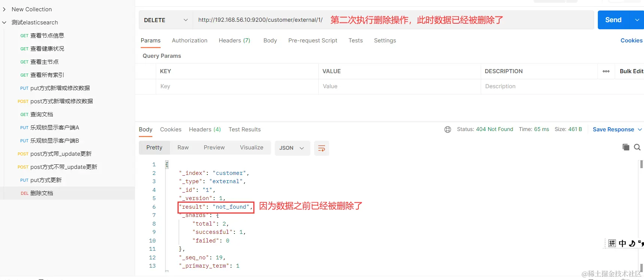644x280 pixels.
Task: Open the response Headers (4) tab
Action: 205,129
